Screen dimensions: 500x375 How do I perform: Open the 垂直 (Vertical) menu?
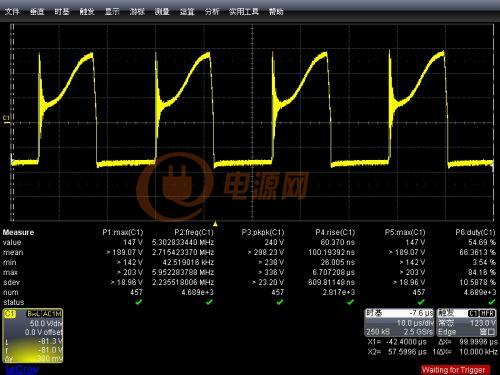(37, 12)
